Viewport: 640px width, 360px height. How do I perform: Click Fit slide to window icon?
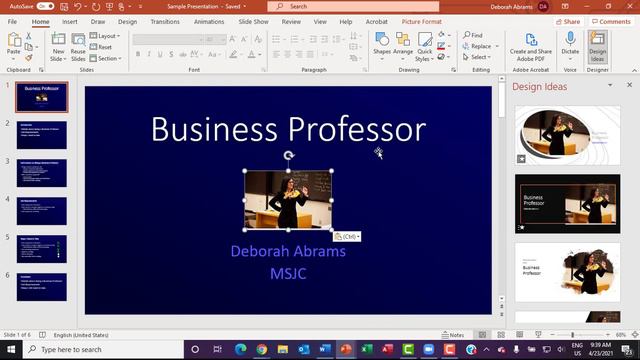[635, 335]
